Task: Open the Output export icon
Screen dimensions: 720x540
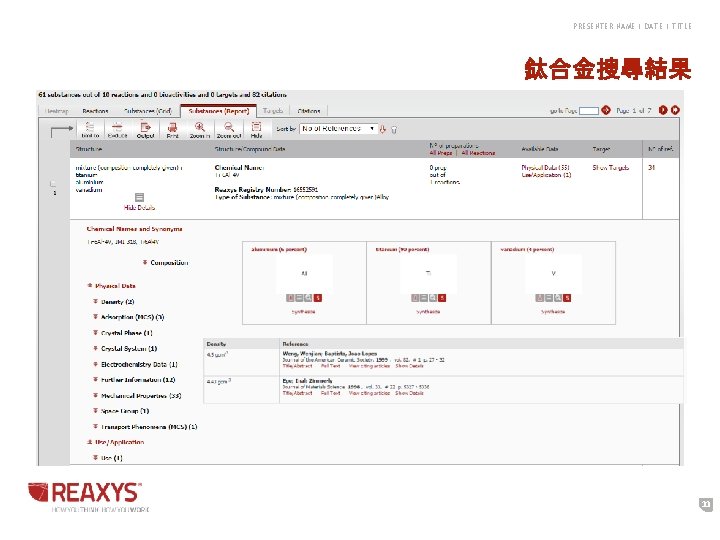Action: 145,129
